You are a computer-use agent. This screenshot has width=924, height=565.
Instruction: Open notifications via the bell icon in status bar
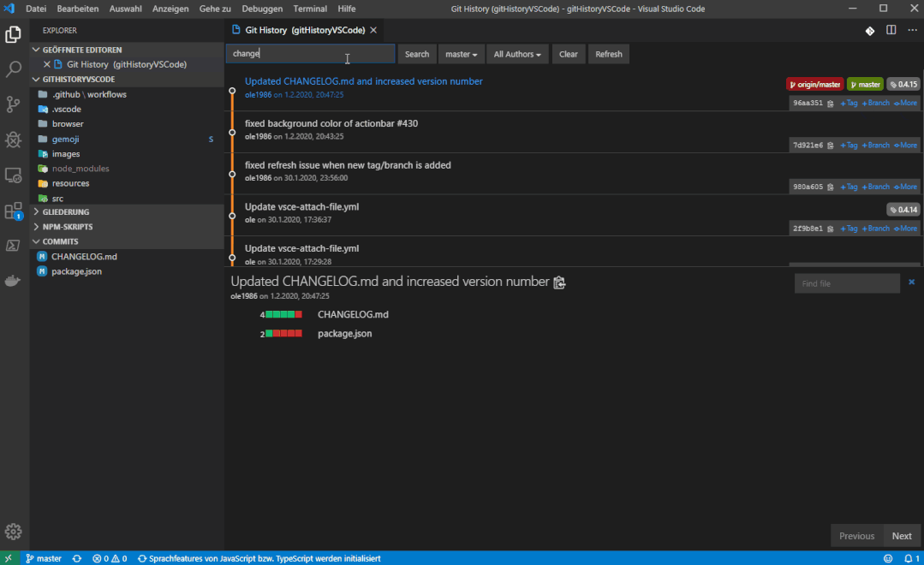(907, 558)
